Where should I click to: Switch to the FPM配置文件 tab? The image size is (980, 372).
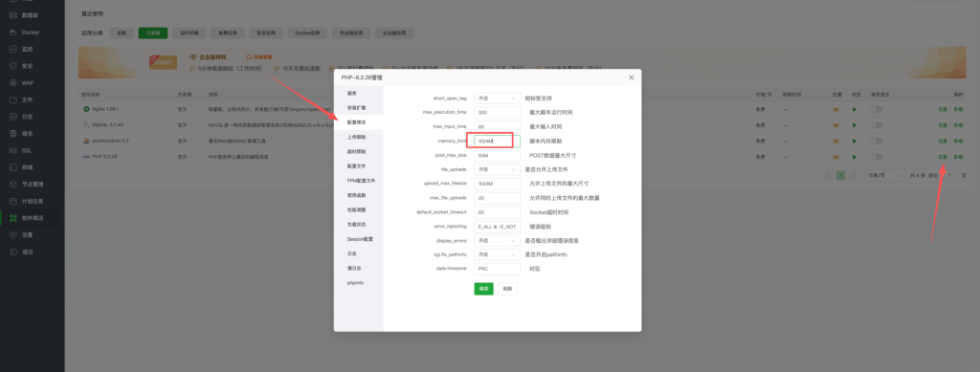pos(359,181)
